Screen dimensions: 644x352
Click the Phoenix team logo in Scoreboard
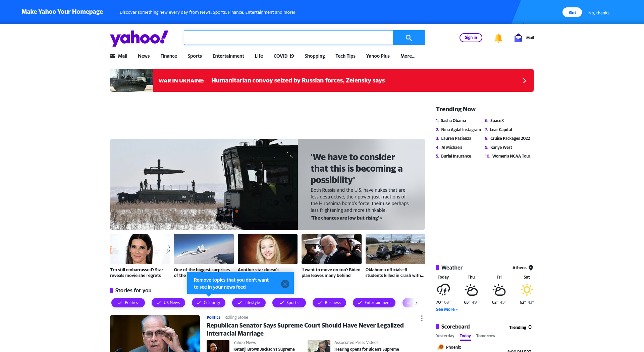[x=440, y=347]
